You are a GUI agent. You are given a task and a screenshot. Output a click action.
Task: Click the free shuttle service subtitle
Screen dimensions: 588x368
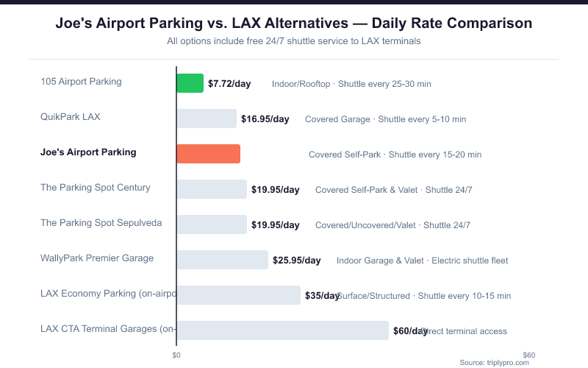point(294,42)
